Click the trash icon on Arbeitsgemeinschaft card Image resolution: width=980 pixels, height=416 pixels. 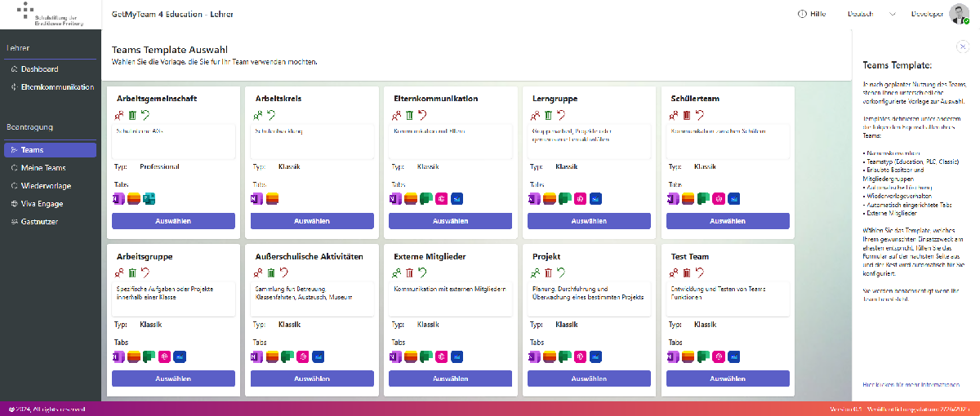pos(132,116)
